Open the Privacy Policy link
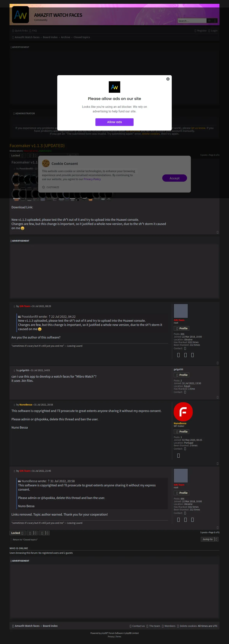Image resolution: width=229 pixels, height=644 pixels. tap(92, 179)
